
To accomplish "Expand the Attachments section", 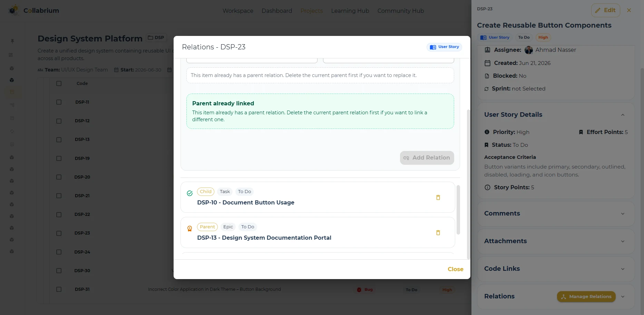I will (x=623, y=241).
